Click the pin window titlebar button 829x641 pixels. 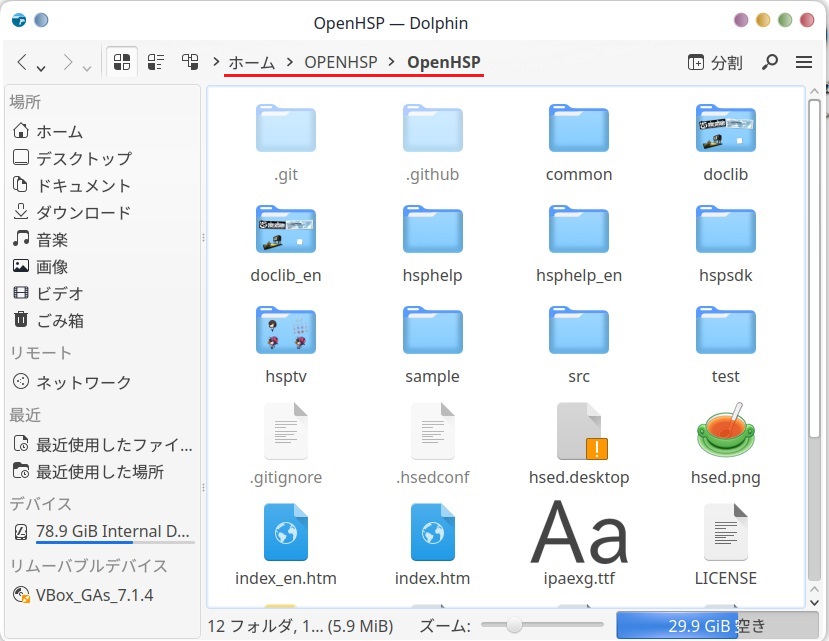(x=41, y=20)
